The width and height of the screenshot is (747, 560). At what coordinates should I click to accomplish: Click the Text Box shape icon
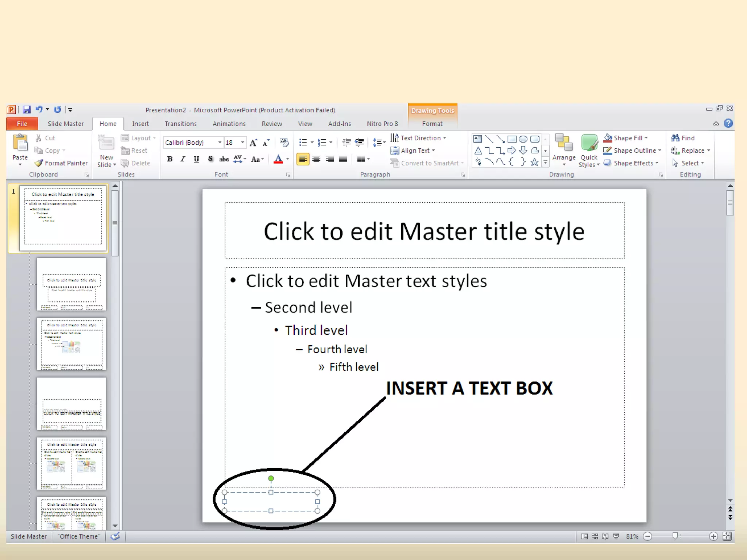[x=477, y=139]
